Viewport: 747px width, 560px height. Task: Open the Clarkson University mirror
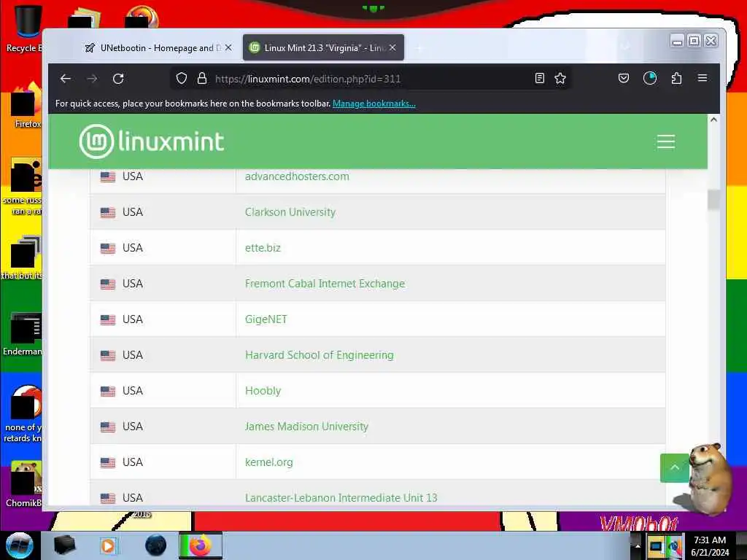290,212
